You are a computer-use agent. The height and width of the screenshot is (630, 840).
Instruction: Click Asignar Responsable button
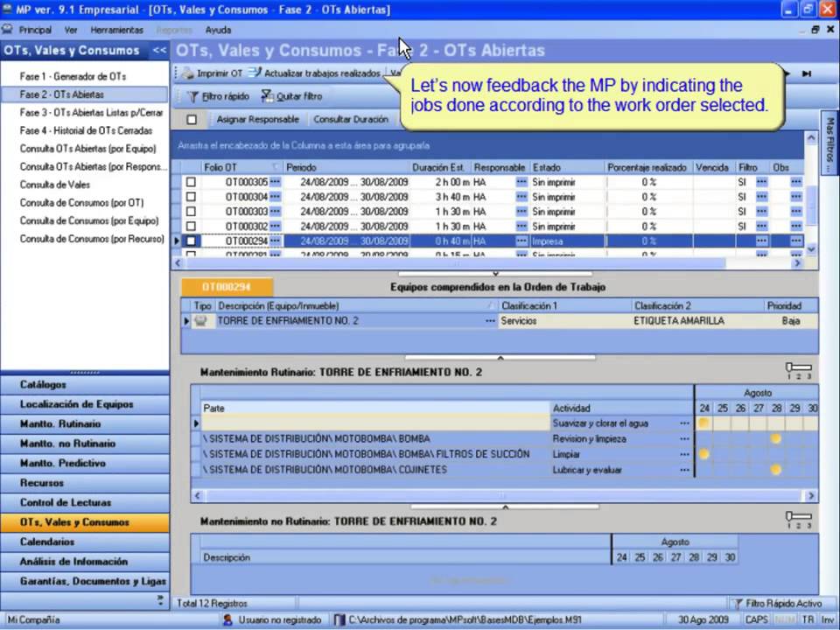click(x=257, y=120)
